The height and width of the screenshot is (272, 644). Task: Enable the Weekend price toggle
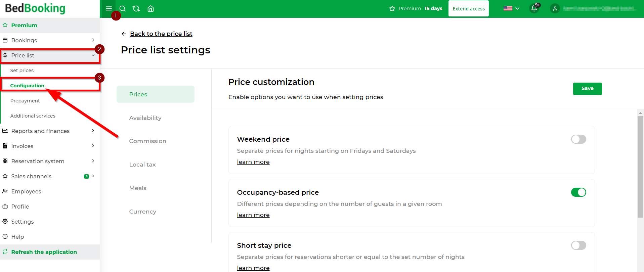tap(578, 139)
